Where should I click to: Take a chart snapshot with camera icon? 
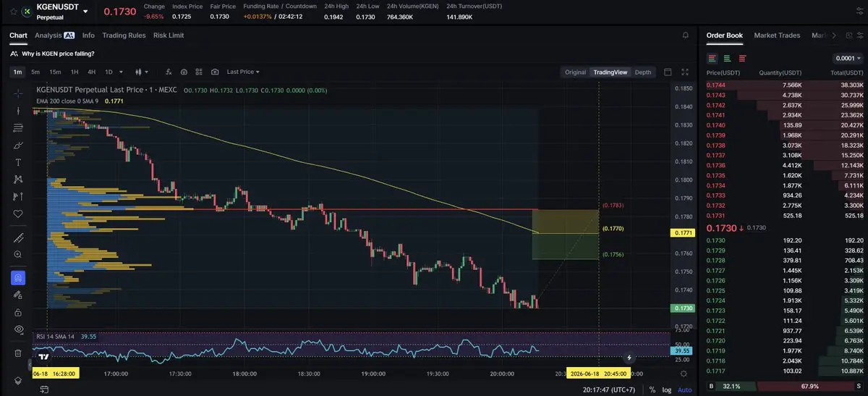[x=215, y=72]
